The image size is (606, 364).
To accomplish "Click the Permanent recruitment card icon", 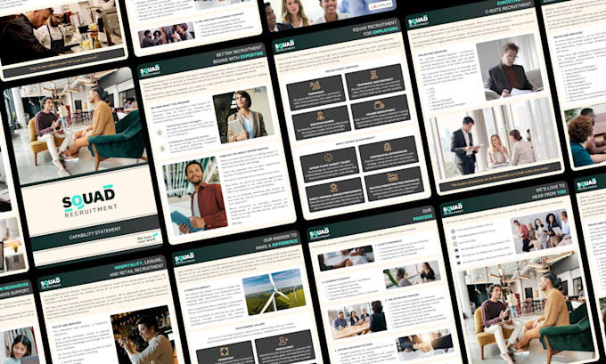I will (315, 85).
